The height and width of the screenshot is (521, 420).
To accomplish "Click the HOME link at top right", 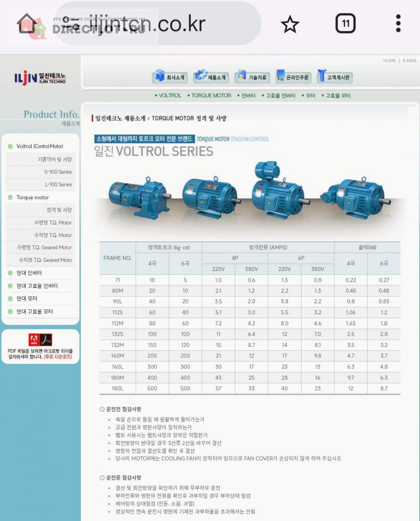I will (x=389, y=61).
